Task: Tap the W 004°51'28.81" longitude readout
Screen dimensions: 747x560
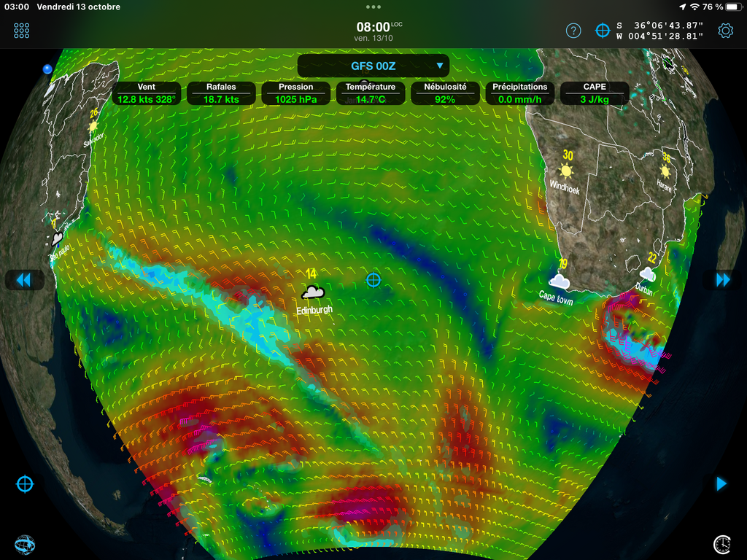Action: 659,36
